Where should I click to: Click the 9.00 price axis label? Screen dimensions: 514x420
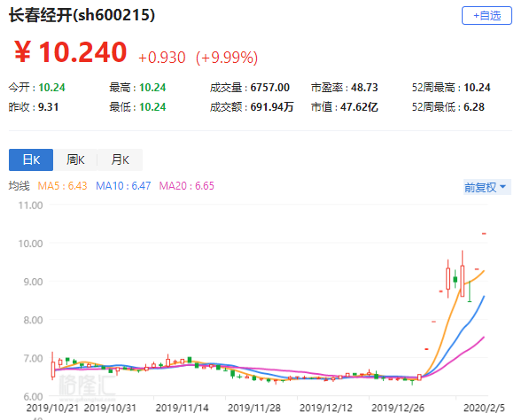(x=33, y=282)
